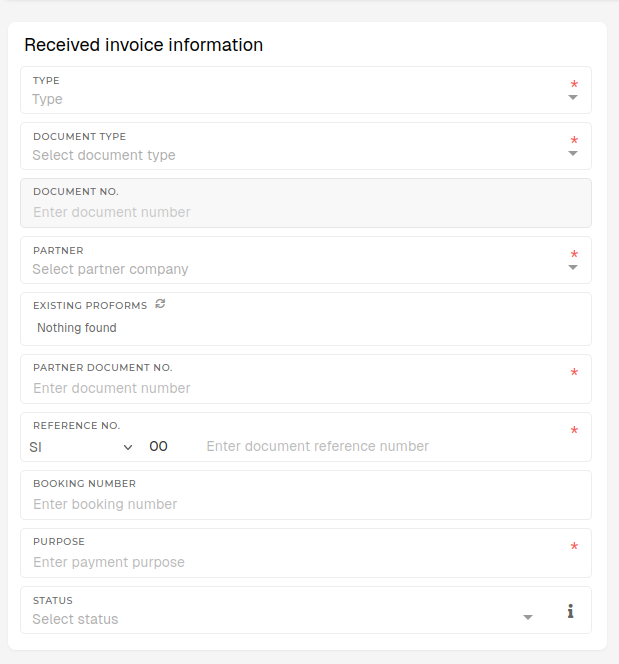Click the Received invoice information heading
The image size is (619, 664).
[x=144, y=45]
